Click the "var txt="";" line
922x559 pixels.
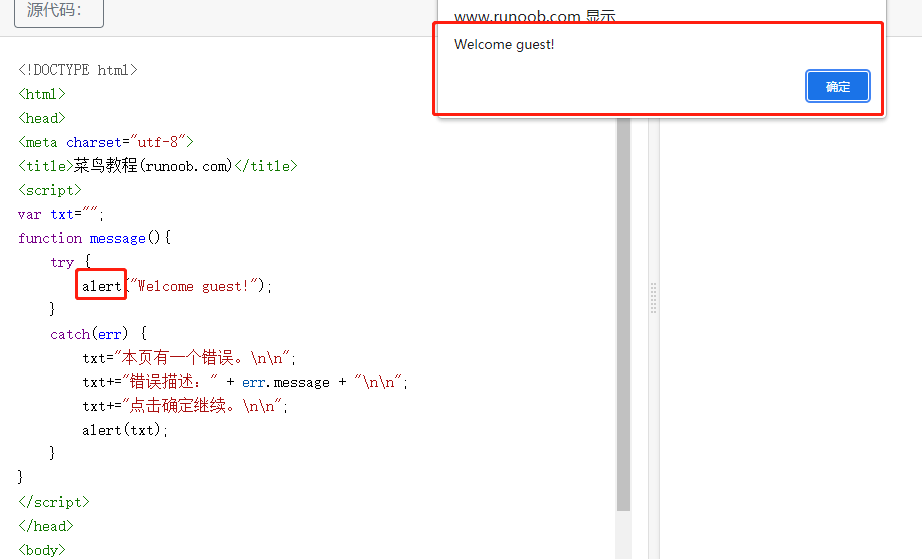click(x=61, y=214)
